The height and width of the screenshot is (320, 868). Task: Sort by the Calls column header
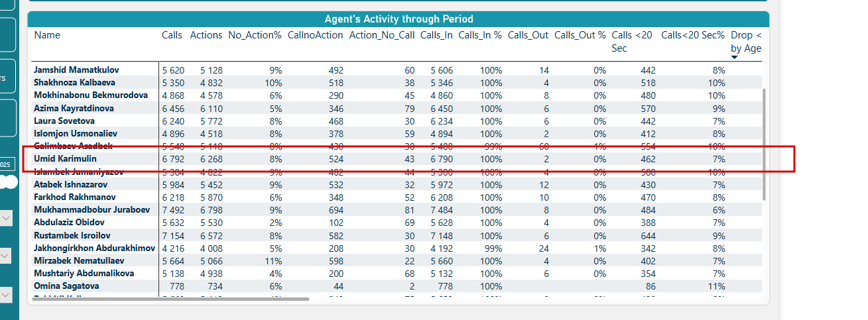(172, 35)
